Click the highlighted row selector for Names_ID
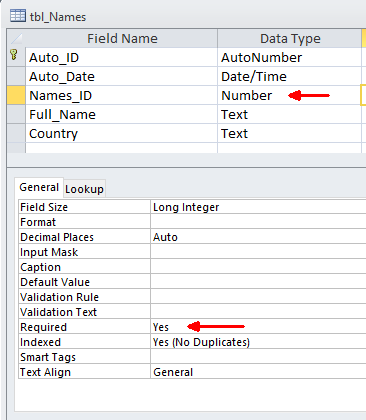Image resolution: width=366 pixels, height=420 pixels. 16,95
